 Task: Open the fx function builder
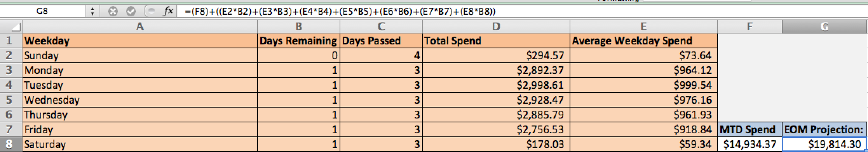pos(168,12)
